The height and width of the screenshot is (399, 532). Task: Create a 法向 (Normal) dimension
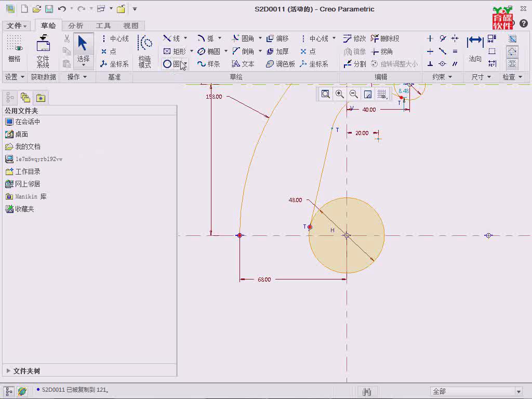475,49
